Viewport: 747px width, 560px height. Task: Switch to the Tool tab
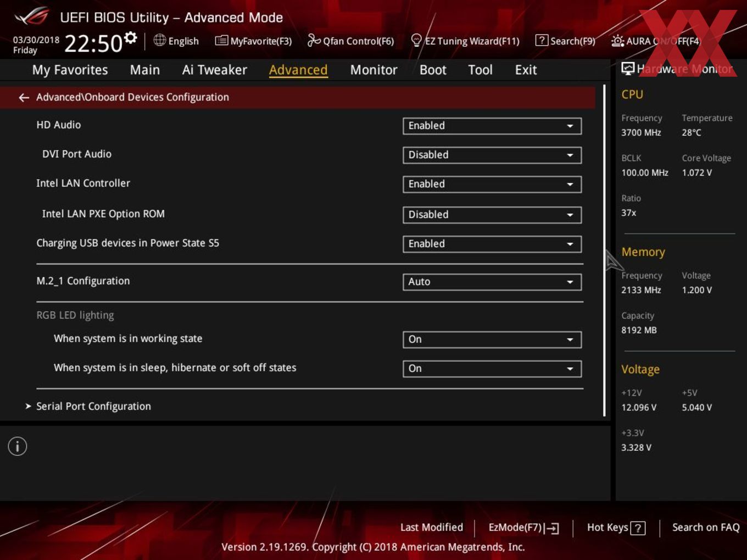480,70
